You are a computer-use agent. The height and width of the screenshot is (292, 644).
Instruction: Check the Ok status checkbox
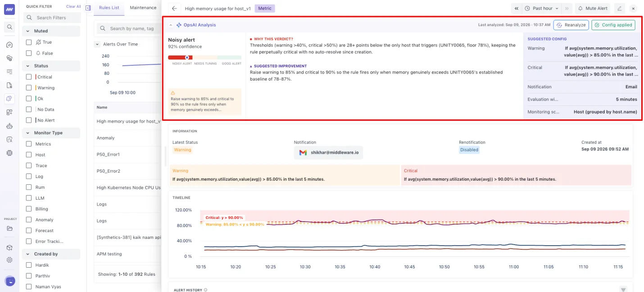point(29,98)
